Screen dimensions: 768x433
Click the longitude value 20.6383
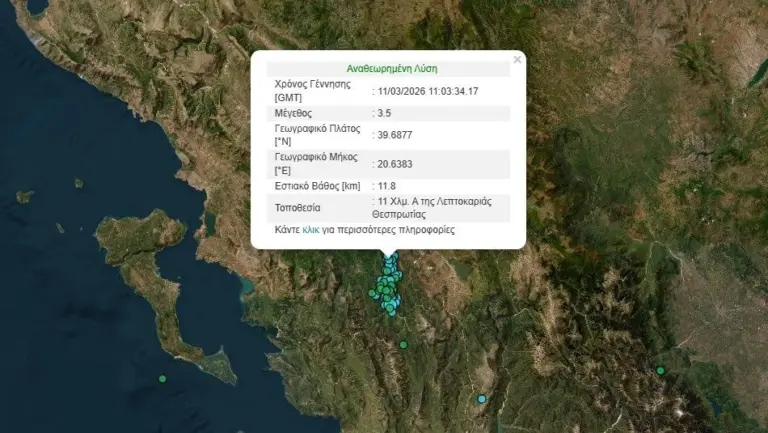point(393,164)
